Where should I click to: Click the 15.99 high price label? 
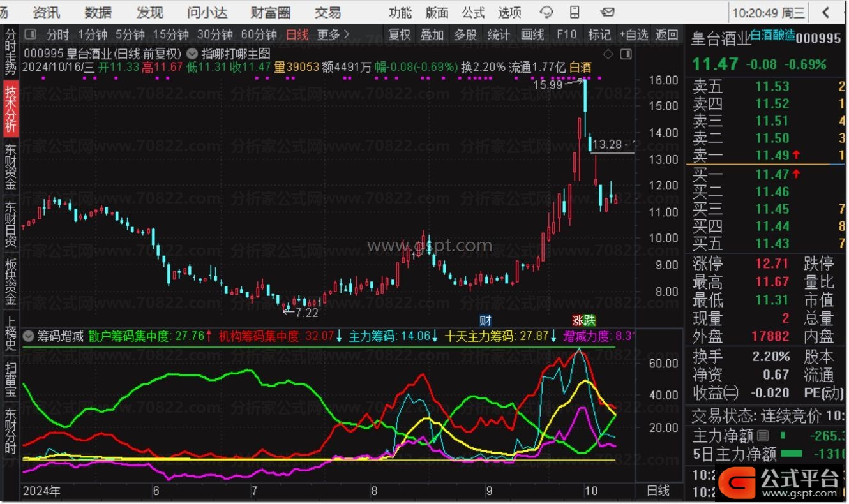pyautogui.click(x=548, y=84)
